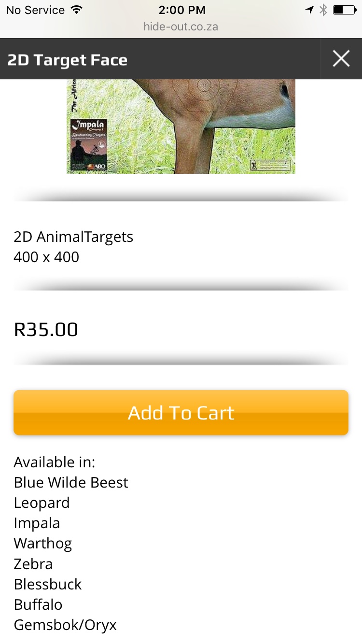Tap the 2D Target Face header title
This screenshot has width=362, height=644.
(68, 60)
